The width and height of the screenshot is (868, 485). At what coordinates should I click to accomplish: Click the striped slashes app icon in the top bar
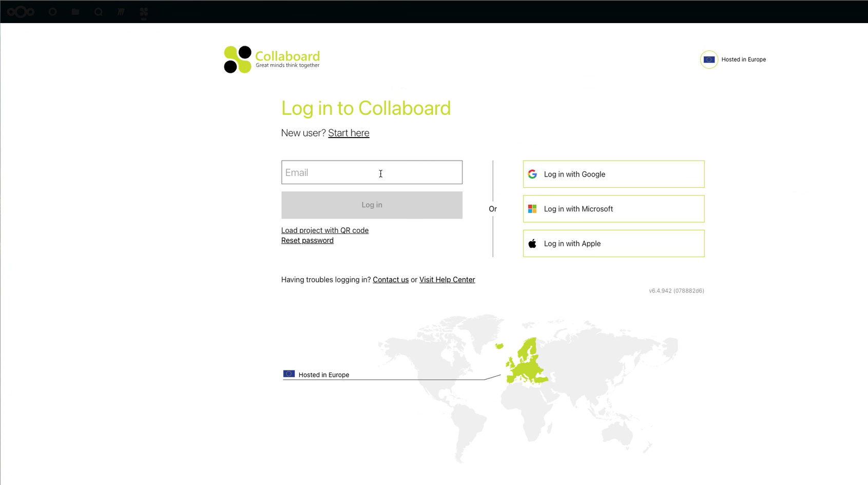(121, 12)
